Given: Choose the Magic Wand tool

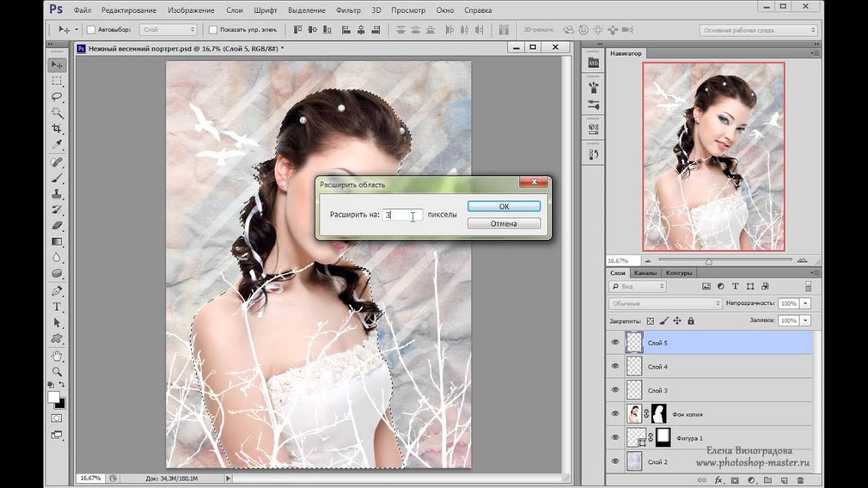Looking at the screenshot, I should (x=57, y=113).
